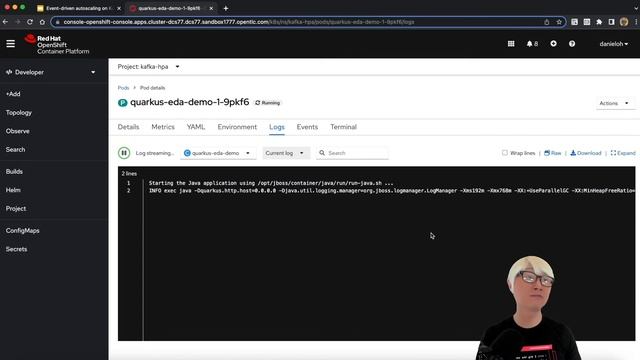Download the pod log
Image resolution: width=640 pixels, height=360 pixels.
pos(586,153)
